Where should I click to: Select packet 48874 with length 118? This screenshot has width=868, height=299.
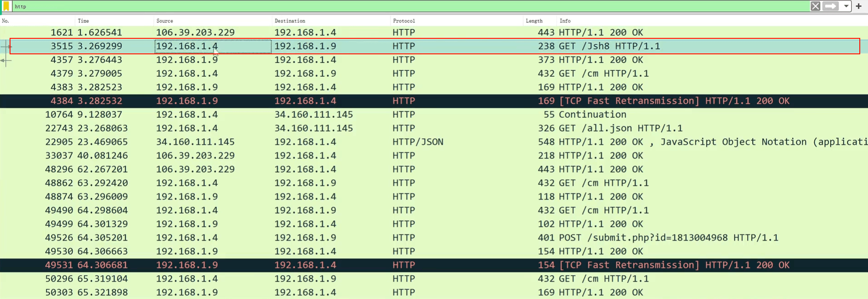coord(434,197)
